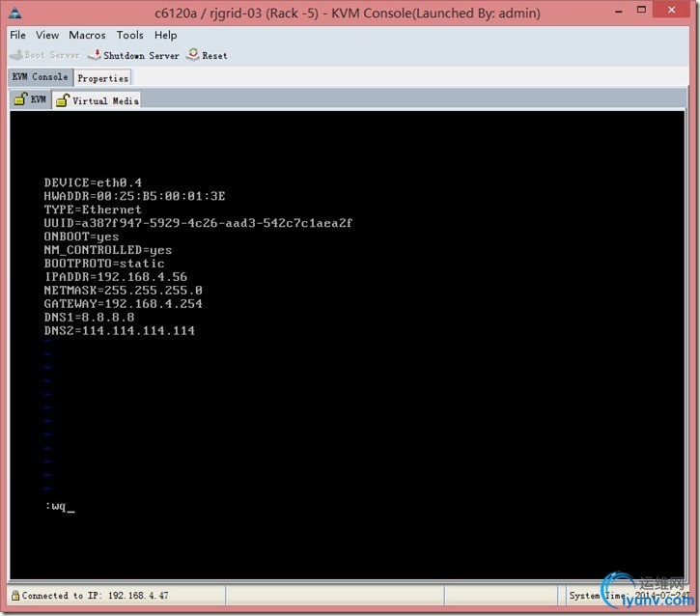700x616 pixels.
Task: Click the NM_CONTROLLED=yes line
Action: (107, 249)
